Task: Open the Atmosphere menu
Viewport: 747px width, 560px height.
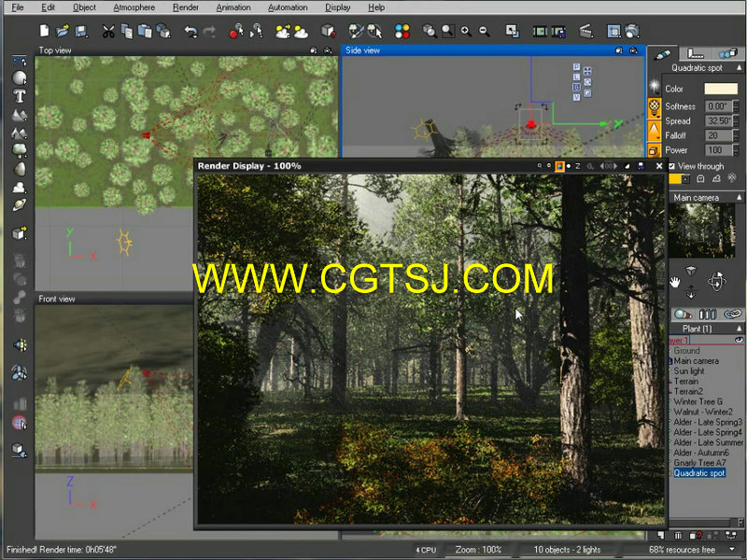Action: point(134,7)
